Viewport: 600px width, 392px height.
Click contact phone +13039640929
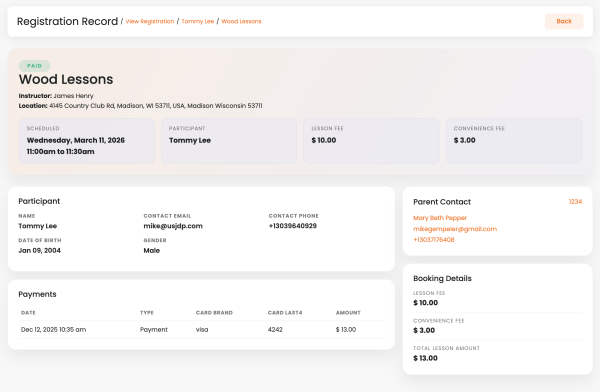(293, 226)
